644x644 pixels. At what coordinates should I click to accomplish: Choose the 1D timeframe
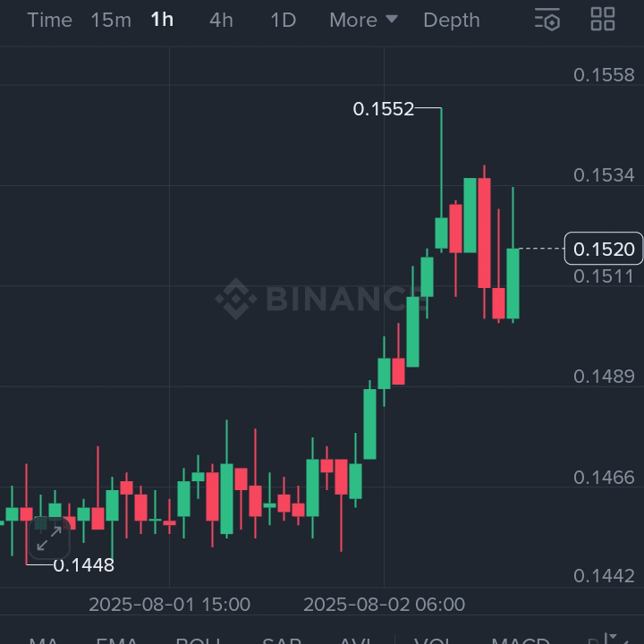coord(283,20)
